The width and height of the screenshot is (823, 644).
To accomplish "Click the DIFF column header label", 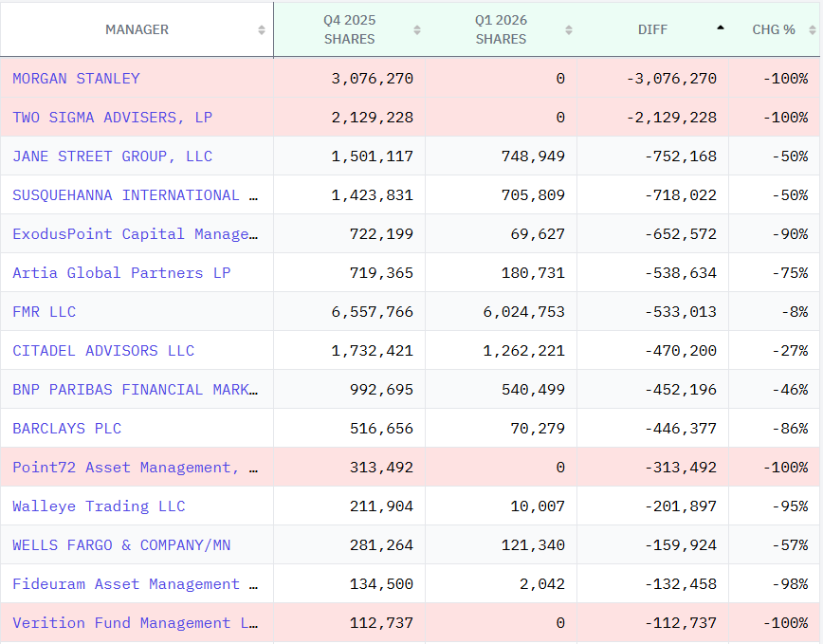I will click(653, 30).
